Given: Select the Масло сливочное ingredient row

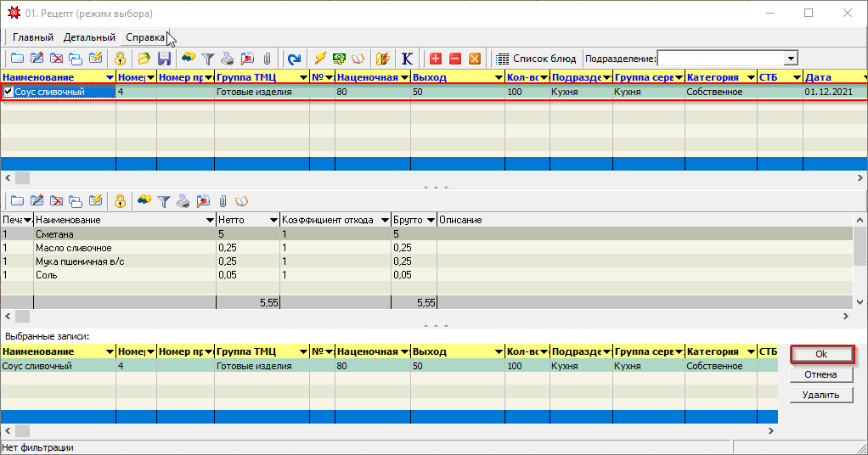Looking at the screenshot, I should pyautogui.click(x=73, y=247).
